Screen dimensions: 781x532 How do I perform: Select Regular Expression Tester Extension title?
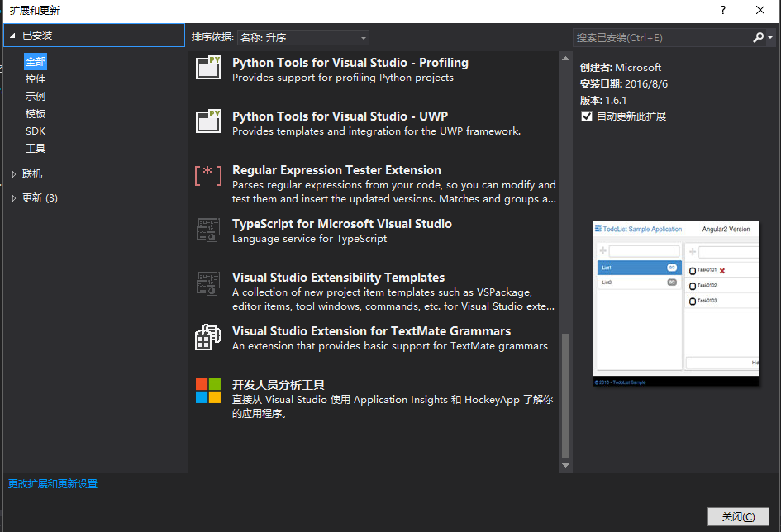pyautogui.click(x=336, y=170)
